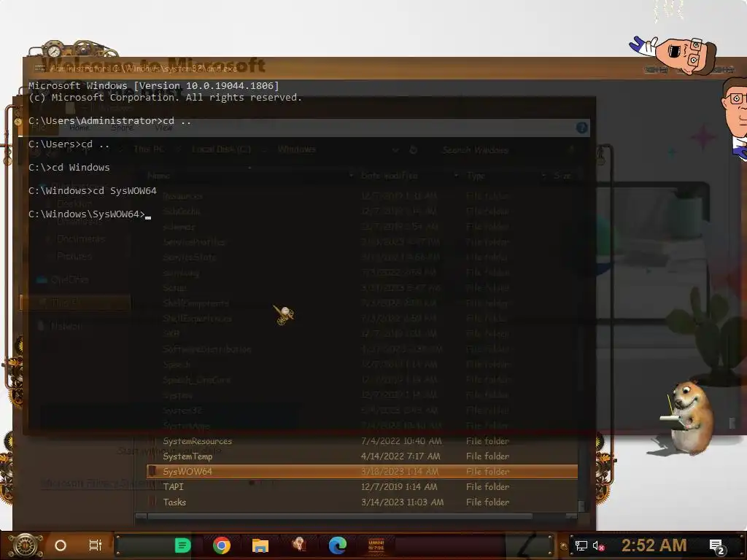Click the cmd.exe title bar system icon
This screenshot has height=560, width=747.
coord(39,69)
